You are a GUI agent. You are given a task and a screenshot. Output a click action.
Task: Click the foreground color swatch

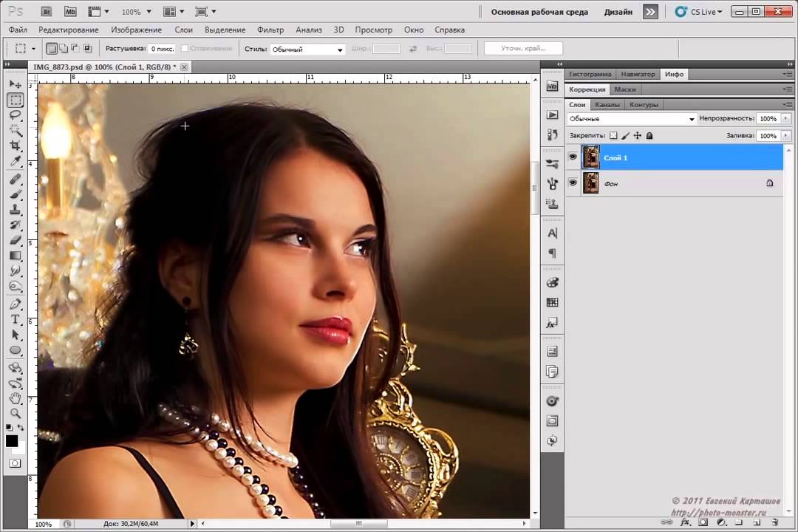pos(11,441)
